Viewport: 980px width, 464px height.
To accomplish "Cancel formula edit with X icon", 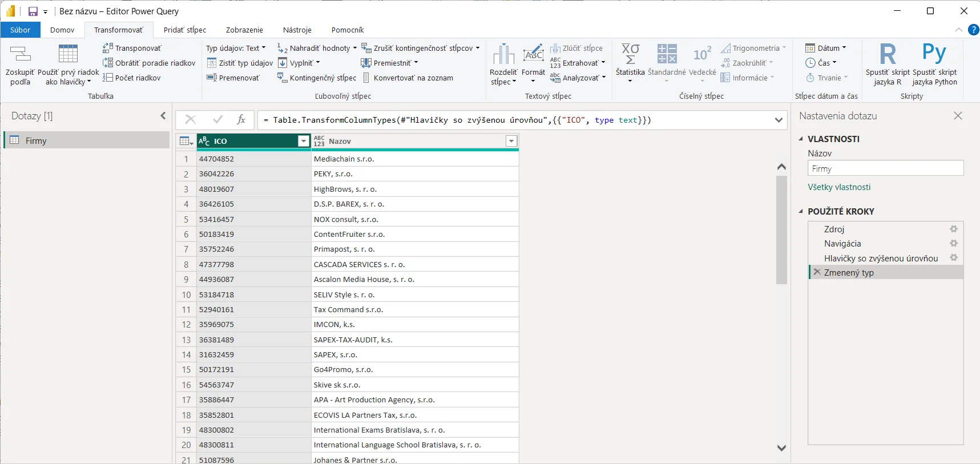I will (x=191, y=120).
